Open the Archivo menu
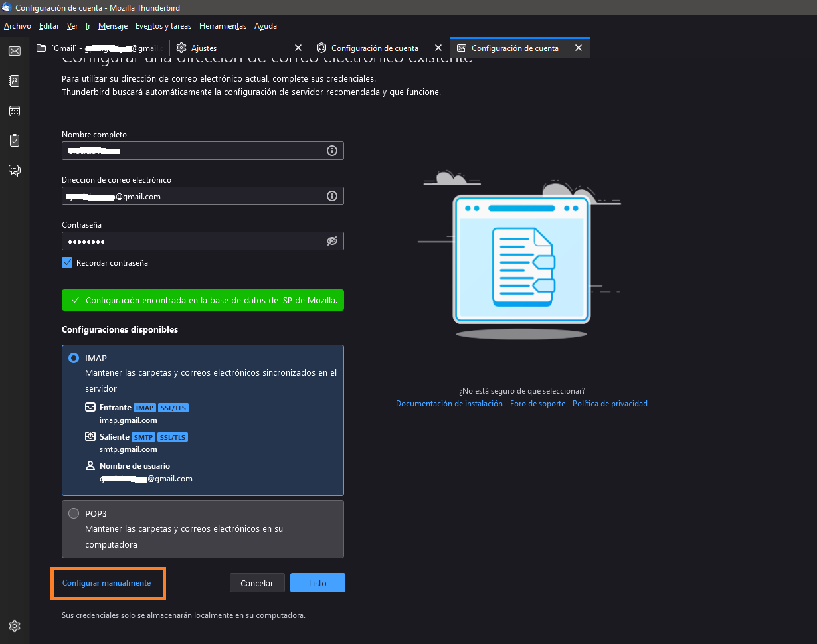Screen dimensions: 817x644 click(x=17, y=26)
